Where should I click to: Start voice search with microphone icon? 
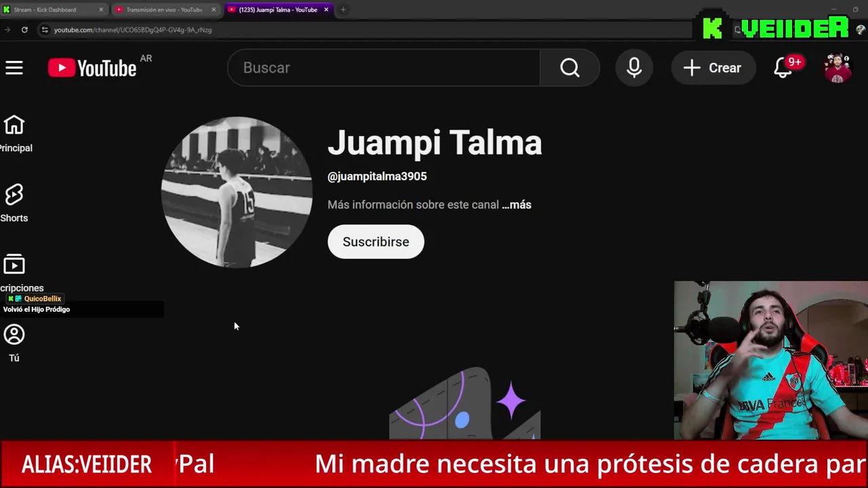coord(634,68)
